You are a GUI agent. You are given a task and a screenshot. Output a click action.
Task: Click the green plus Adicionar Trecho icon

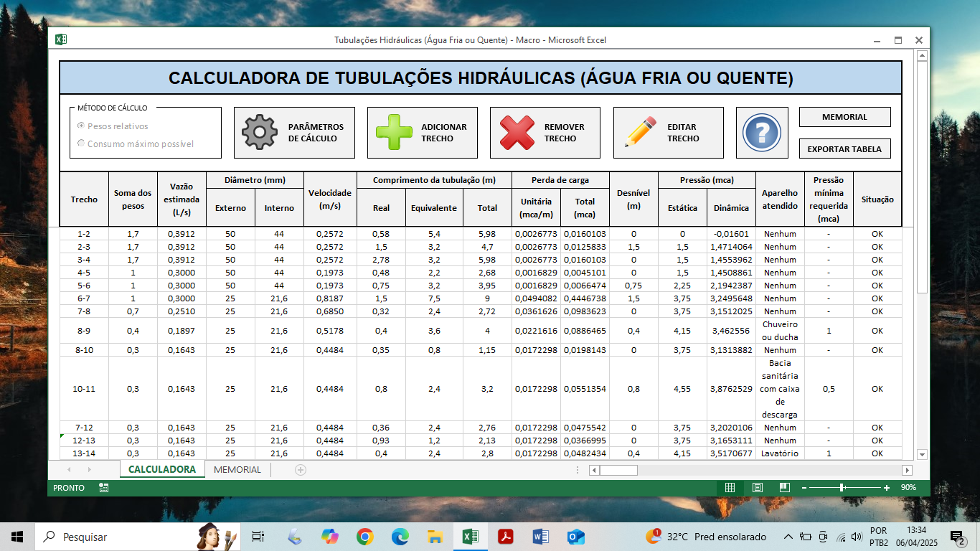click(x=394, y=133)
